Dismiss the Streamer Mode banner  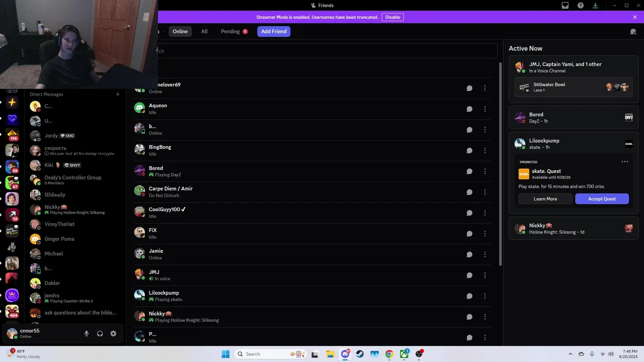click(x=635, y=17)
